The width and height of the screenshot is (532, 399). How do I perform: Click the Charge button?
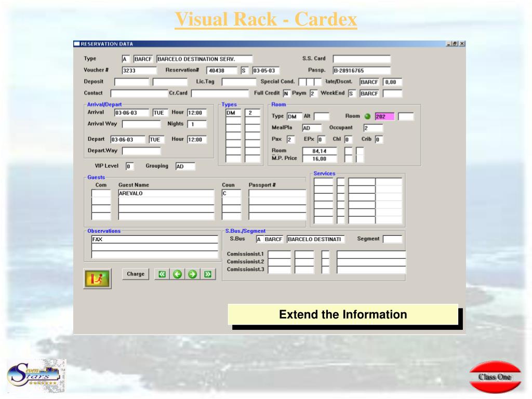pos(136,274)
